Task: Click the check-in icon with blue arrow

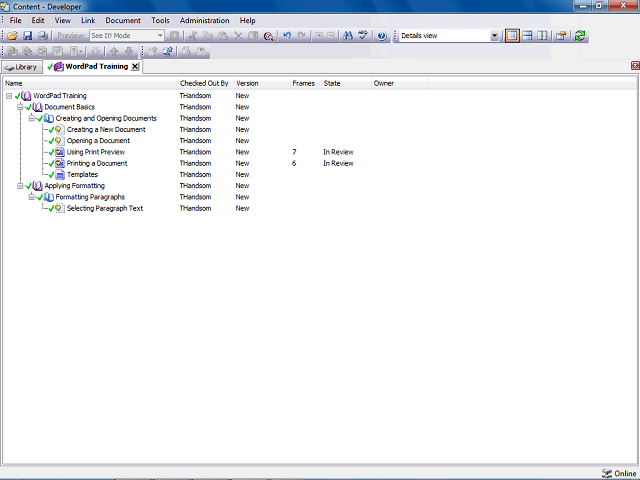Action: [167, 51]
